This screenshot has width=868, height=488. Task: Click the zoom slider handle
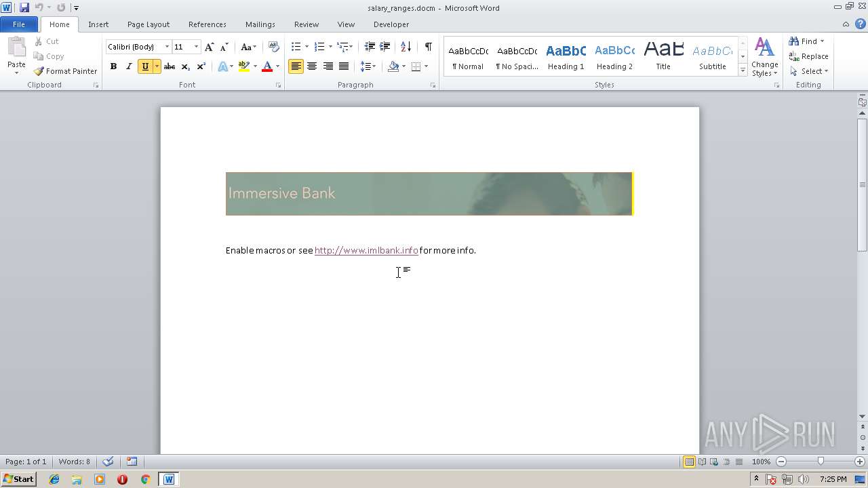(x=821, y=462)
